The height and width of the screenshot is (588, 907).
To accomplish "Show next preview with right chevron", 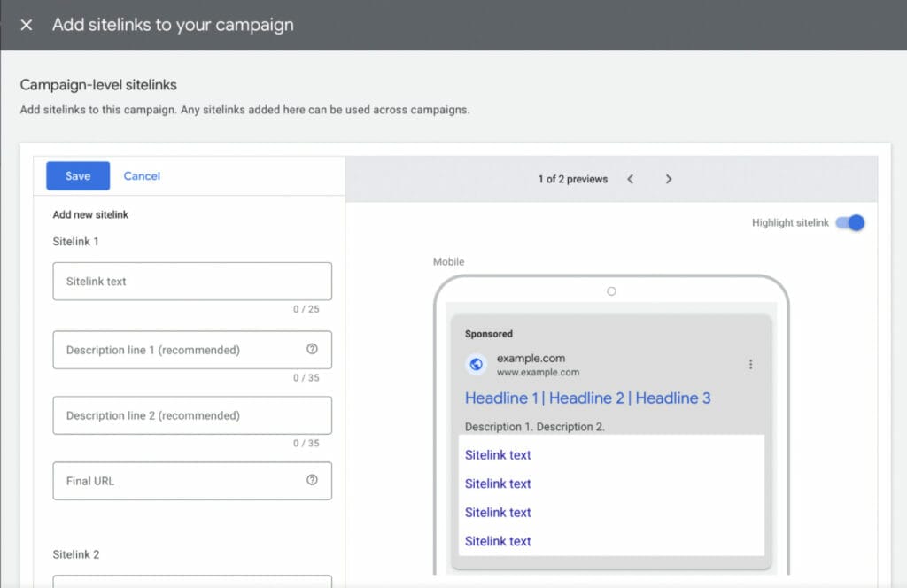I will [669, 179].
